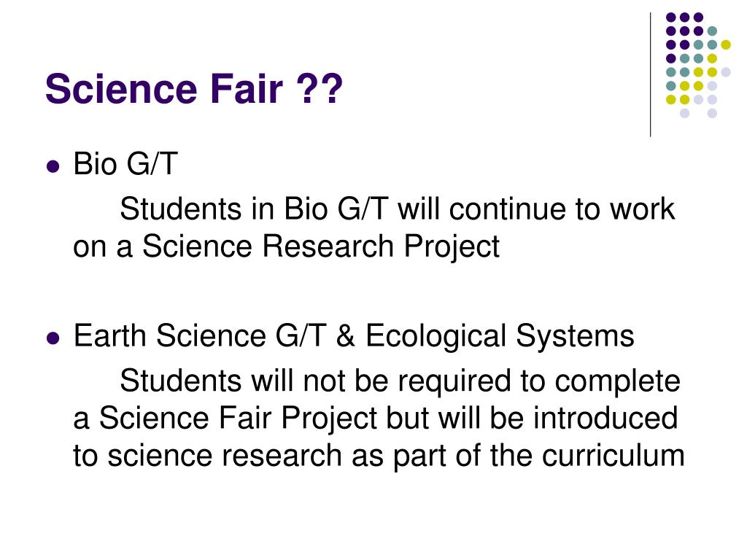Click the top-left purple dot in pattern
747x560 pixels.
click(x=671, y=17)
